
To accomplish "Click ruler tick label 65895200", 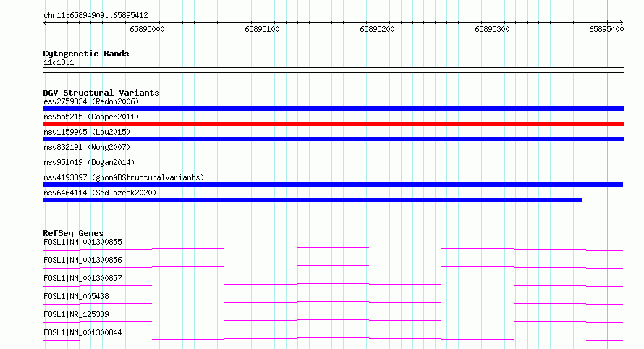I will (377, 29).
